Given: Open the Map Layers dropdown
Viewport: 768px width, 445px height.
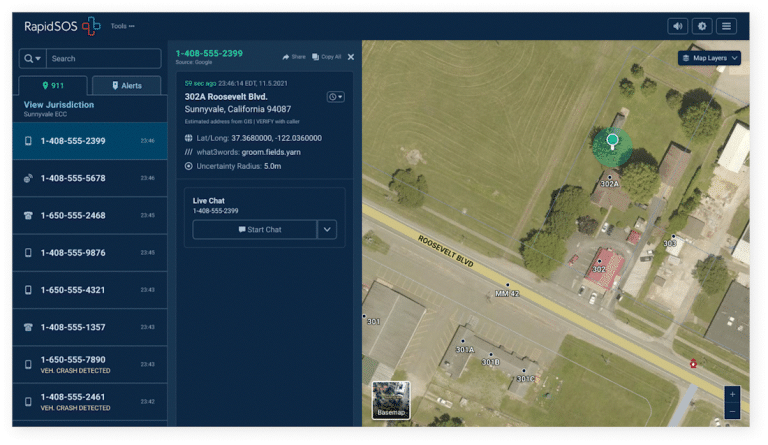Looking at the screenshot, I should pos(709,58).
